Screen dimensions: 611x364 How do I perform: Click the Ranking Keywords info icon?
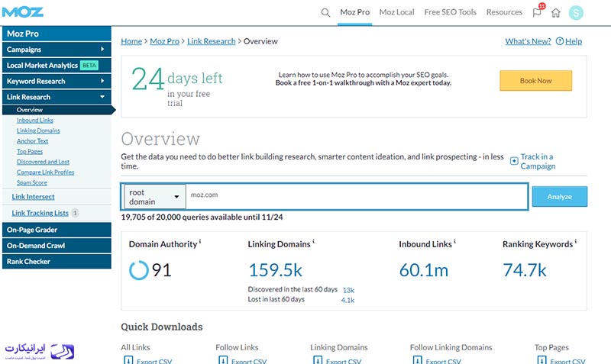(x=576, y=241)
